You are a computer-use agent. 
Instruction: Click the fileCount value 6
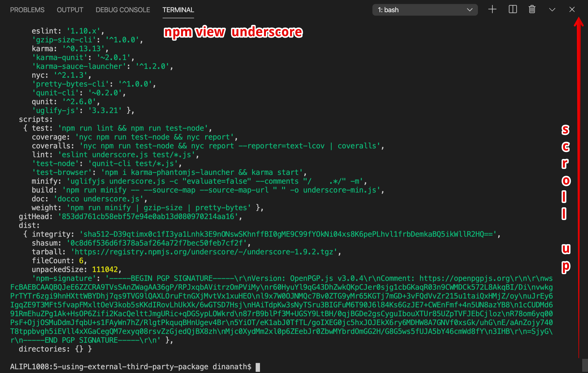point(81,261)
